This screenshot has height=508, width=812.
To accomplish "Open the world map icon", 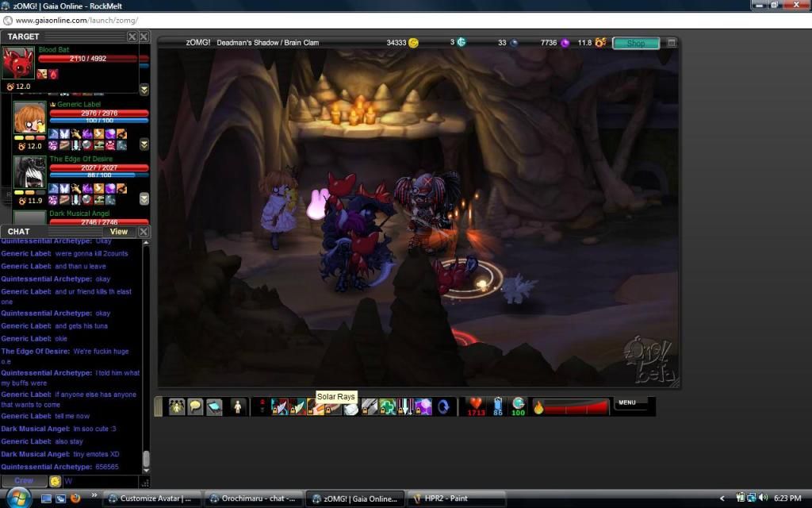I will 214,406.
